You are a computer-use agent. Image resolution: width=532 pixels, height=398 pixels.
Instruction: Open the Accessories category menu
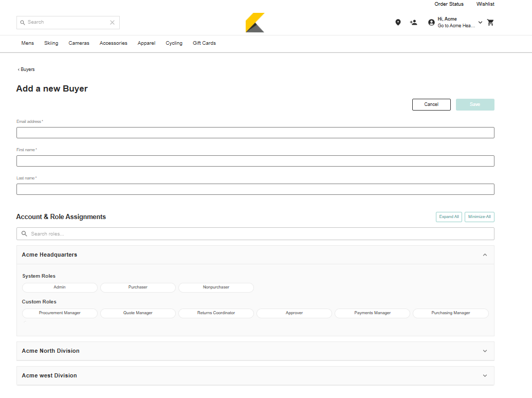click(113, 43)
